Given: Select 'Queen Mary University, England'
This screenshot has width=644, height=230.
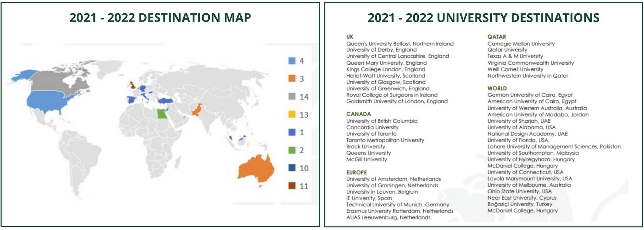Looking at the screenshot, I should 387,63.
